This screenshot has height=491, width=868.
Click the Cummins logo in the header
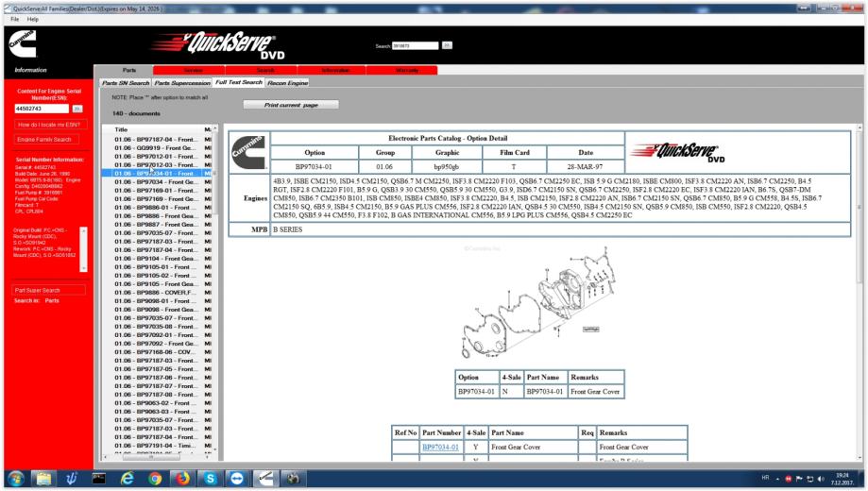(x=23, y=43)
